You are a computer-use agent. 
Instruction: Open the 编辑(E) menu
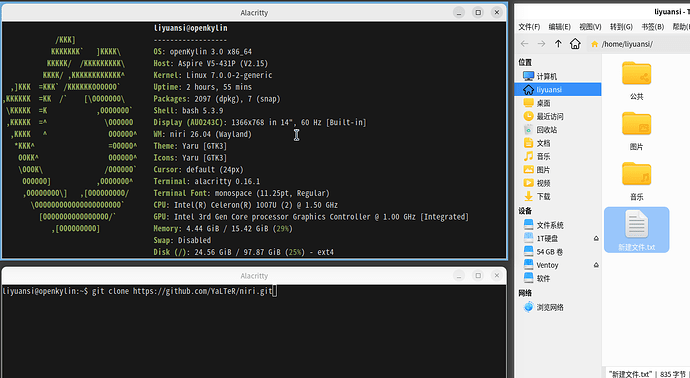pyautogui.click(x=559, y=27)
